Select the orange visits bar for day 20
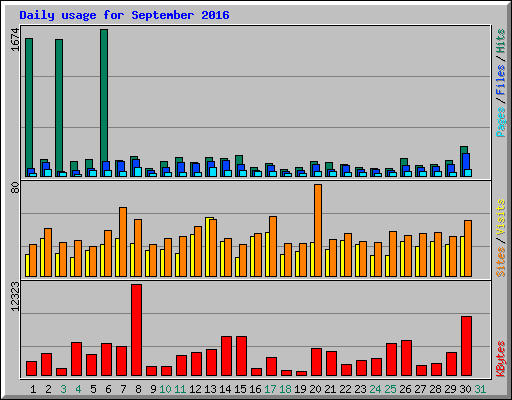Viewport: 512px width, 400px height. (x=318, y=230)
